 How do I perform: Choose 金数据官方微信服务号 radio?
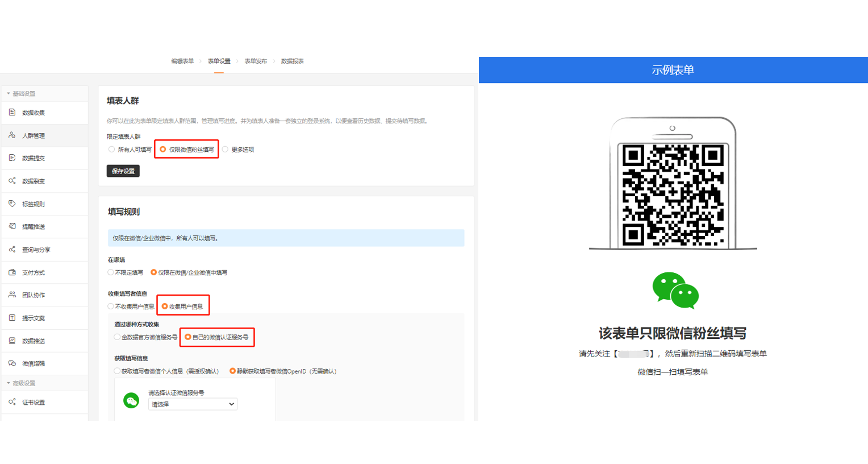(117, 337)
